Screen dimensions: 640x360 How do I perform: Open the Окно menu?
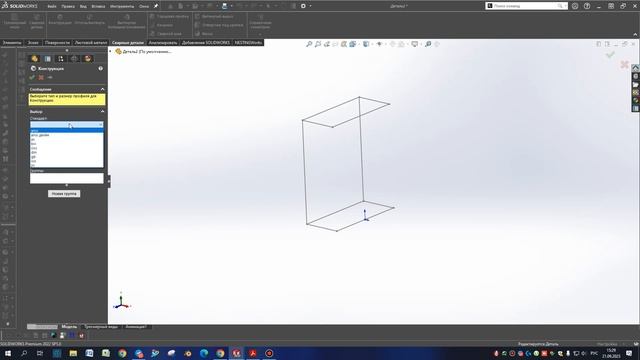[x=144, y=6]
